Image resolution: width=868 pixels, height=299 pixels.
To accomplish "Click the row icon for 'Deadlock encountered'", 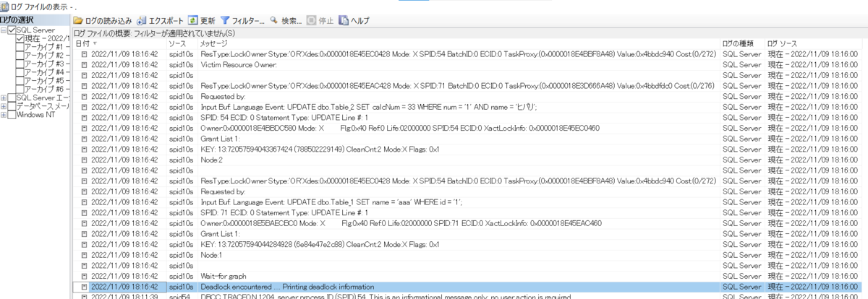I will point(84,287).
